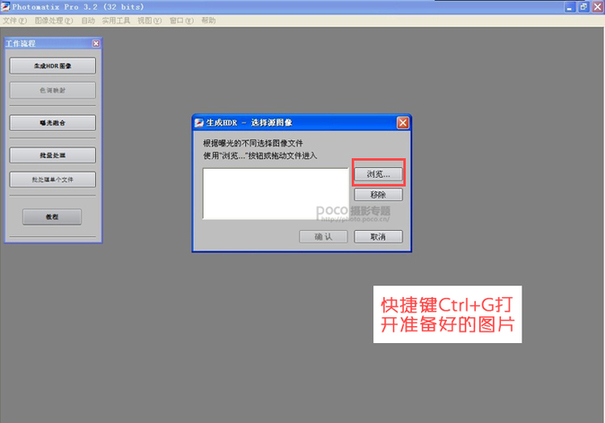605x423 pixels.
Task: Open the 视图 menu
Action: (x=148, y=20)
